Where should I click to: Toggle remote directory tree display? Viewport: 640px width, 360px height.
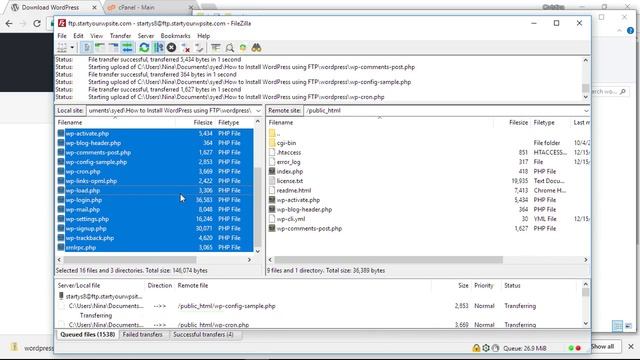click(x=113, y=48)
